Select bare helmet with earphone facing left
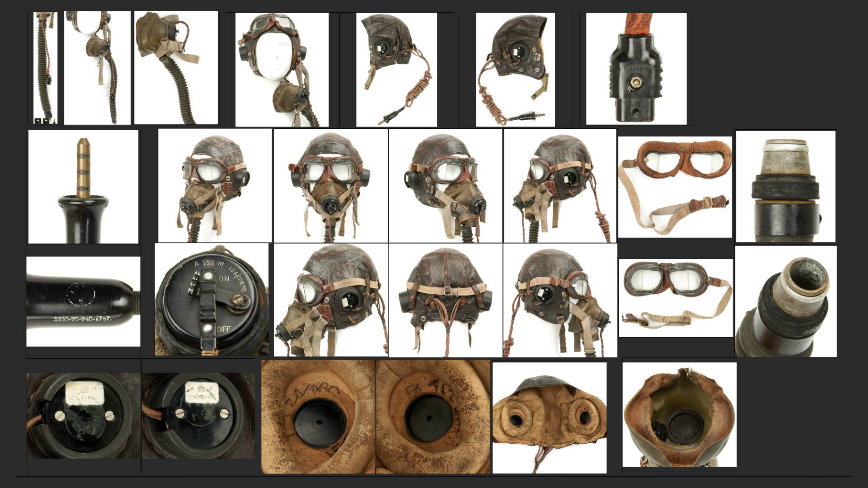 (x=396, y=70)
